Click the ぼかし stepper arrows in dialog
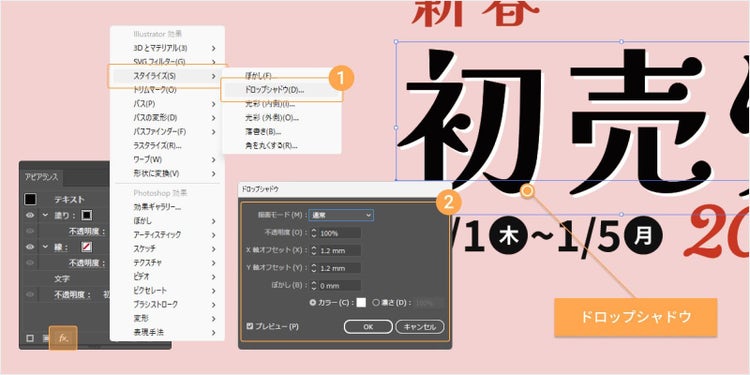The height and width of the screenshot is (375, 750). click(x=314, y=286)
